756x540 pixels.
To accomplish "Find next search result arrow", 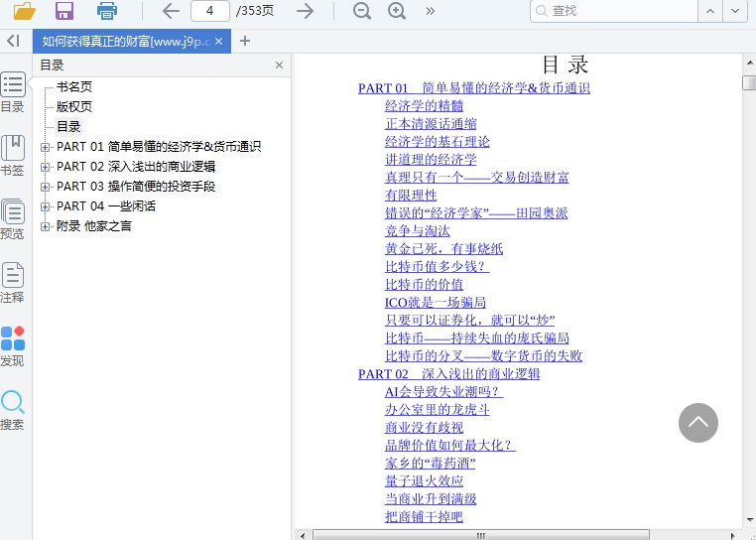I will tap(735, 11).
